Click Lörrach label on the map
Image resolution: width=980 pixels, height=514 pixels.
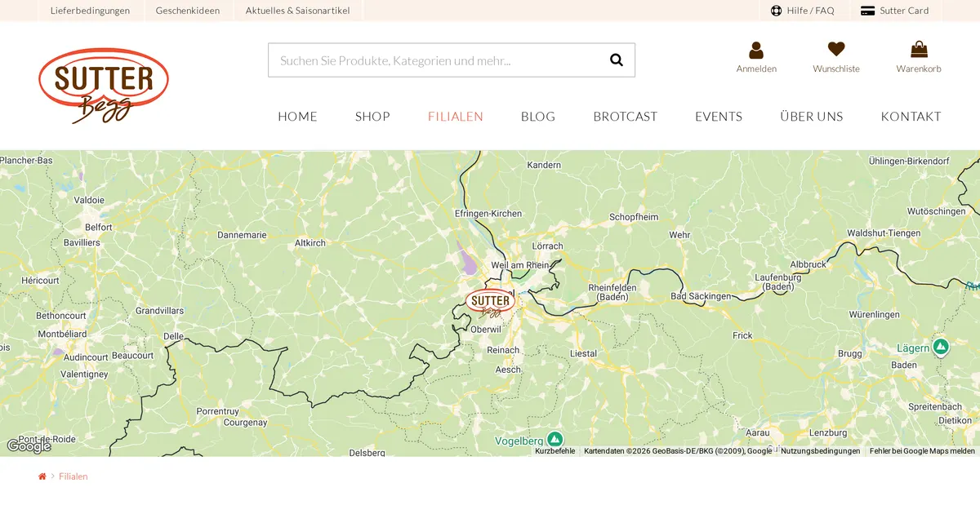pyautogui.click(x=547, y=246)
